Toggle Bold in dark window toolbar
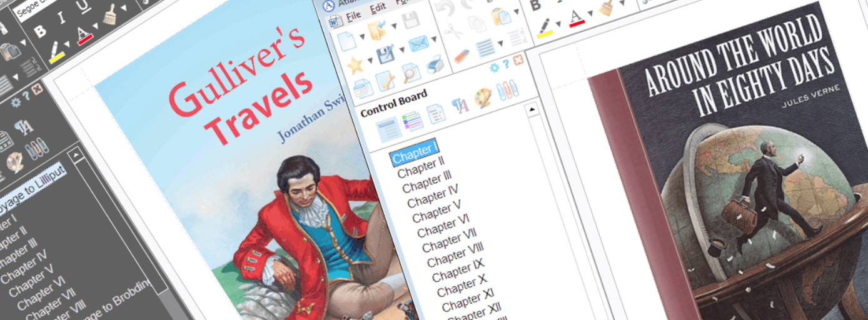Screen dimensions: 868x320 40,31
